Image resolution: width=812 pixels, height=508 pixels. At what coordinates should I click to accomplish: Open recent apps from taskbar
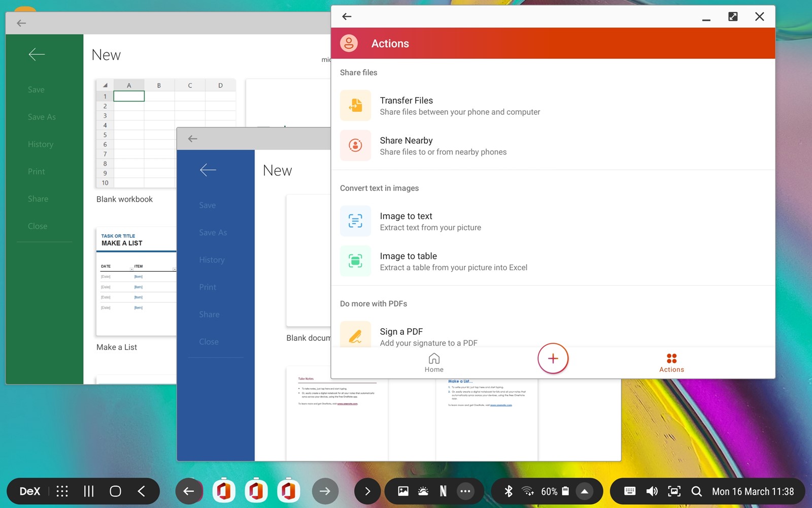(88, 491)
